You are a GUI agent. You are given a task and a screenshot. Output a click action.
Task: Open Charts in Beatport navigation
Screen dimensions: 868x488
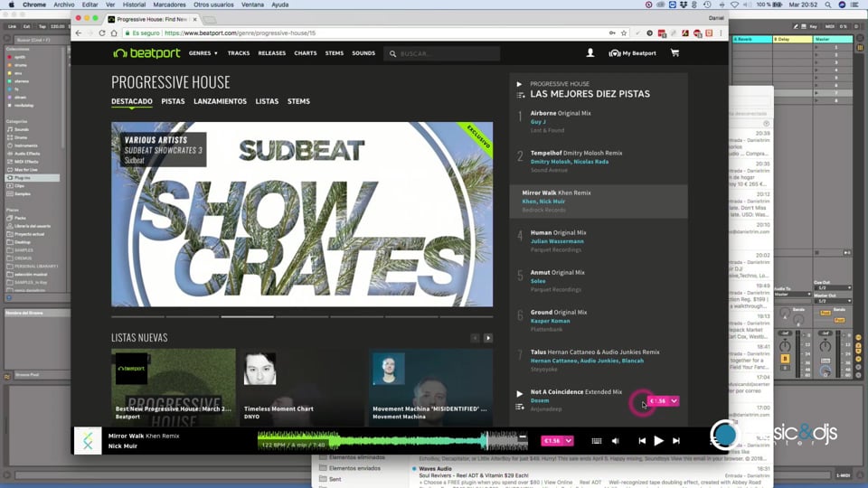tap(306, 53)
